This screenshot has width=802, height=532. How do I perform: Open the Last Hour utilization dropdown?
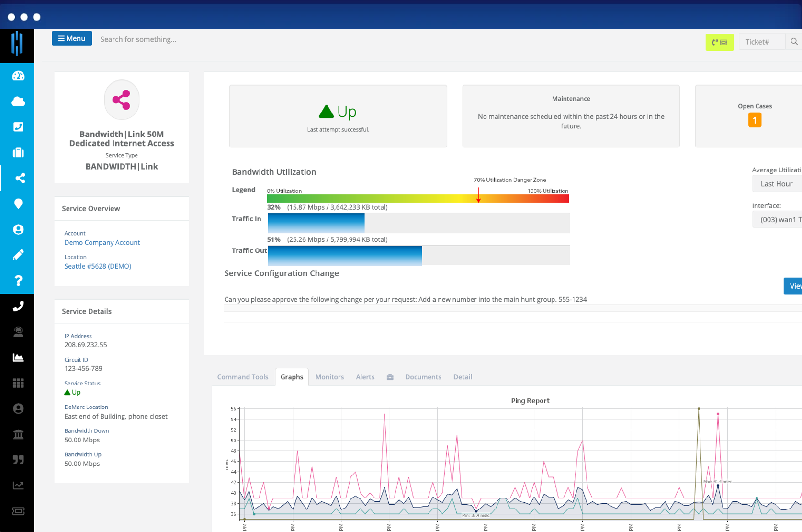777,183
